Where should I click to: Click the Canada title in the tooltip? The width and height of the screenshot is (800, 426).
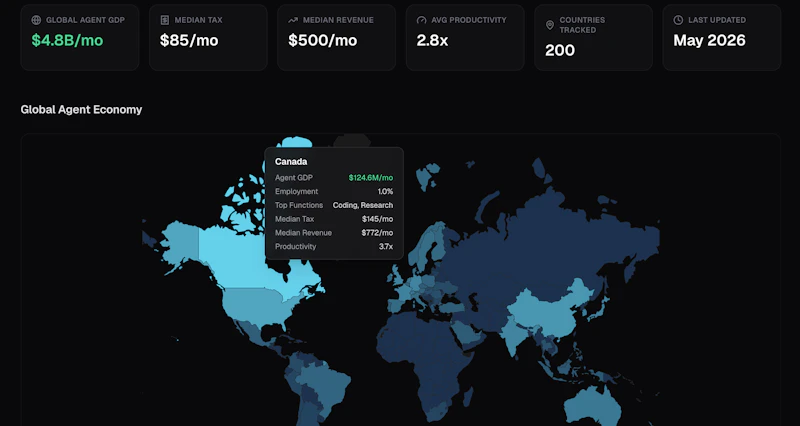coord(291,161)
